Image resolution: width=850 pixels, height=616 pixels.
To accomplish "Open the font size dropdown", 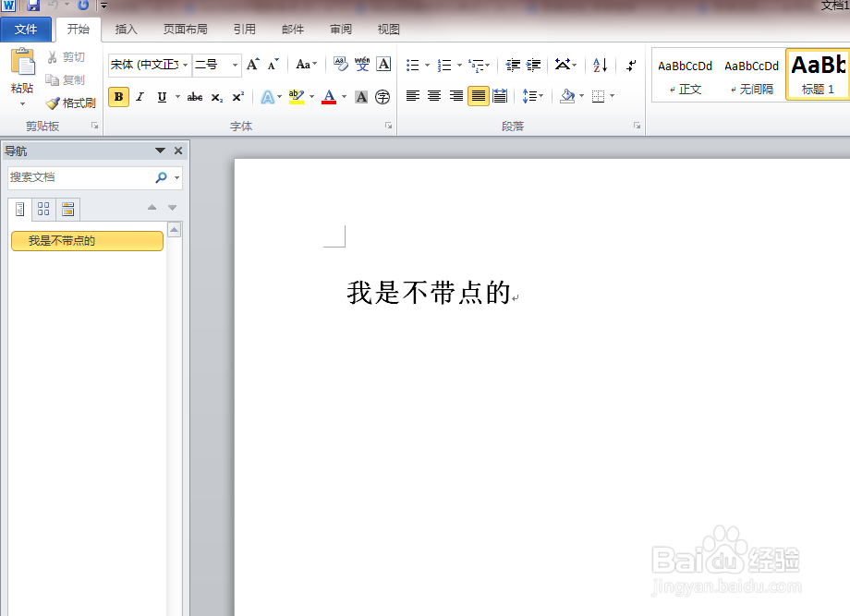I will tap(234, 65).
